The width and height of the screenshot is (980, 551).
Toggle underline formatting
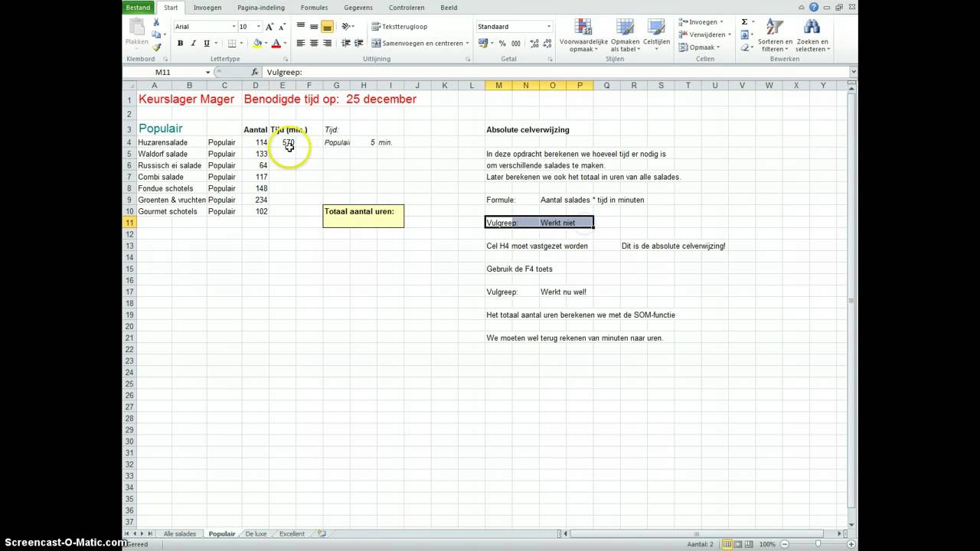click(x=207, y=44)
